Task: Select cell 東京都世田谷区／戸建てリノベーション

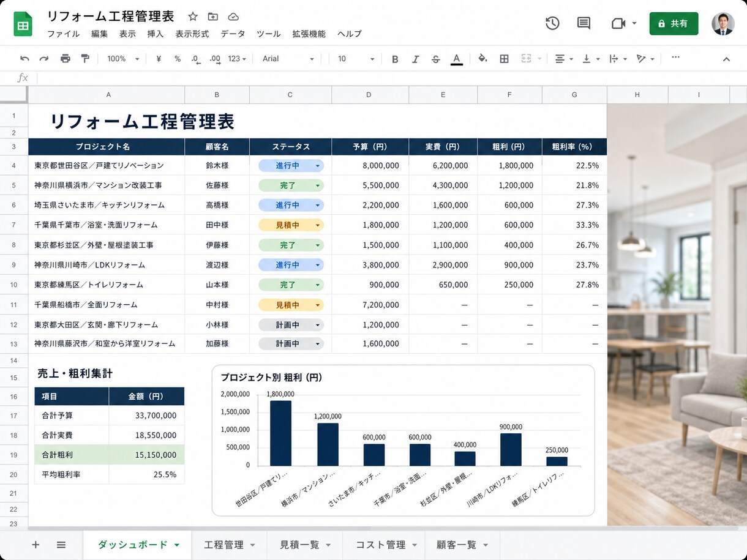Action: pos(107,165)
